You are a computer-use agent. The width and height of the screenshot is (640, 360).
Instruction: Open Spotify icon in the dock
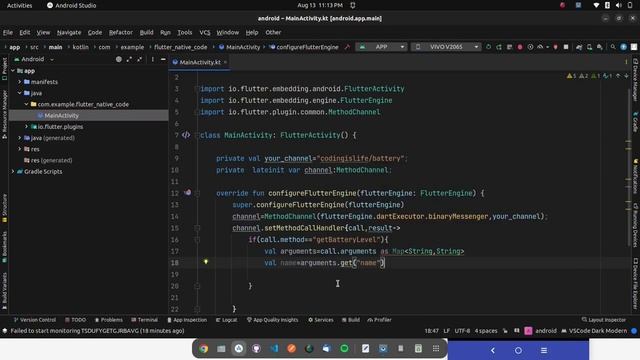[x=344, y=349]
